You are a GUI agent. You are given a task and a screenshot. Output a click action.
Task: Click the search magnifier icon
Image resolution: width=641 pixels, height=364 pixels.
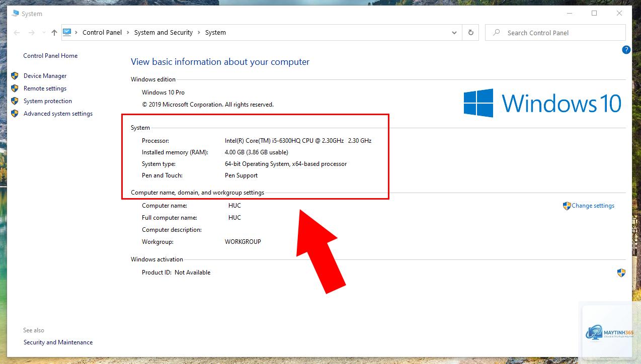497,33
